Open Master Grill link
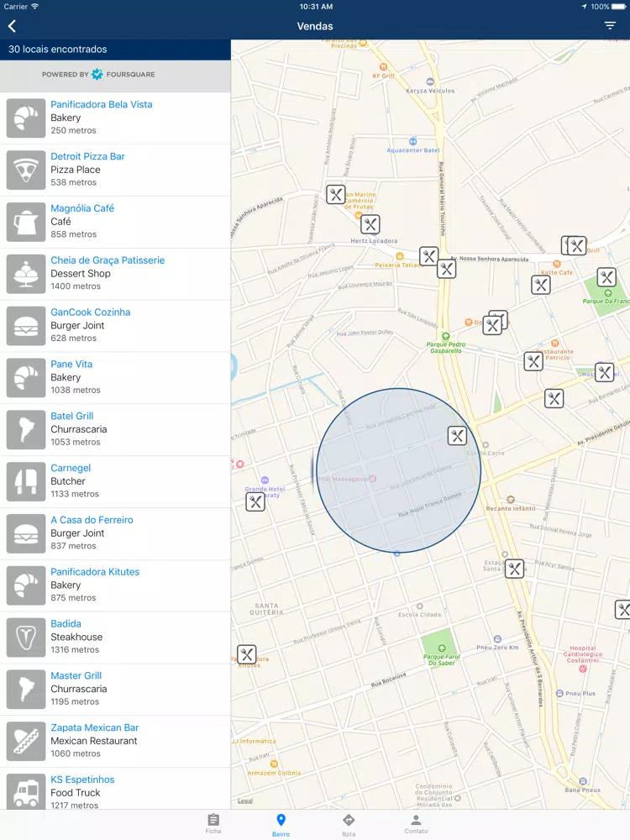The height and width of the screenshot is (840, 630). 76,676
